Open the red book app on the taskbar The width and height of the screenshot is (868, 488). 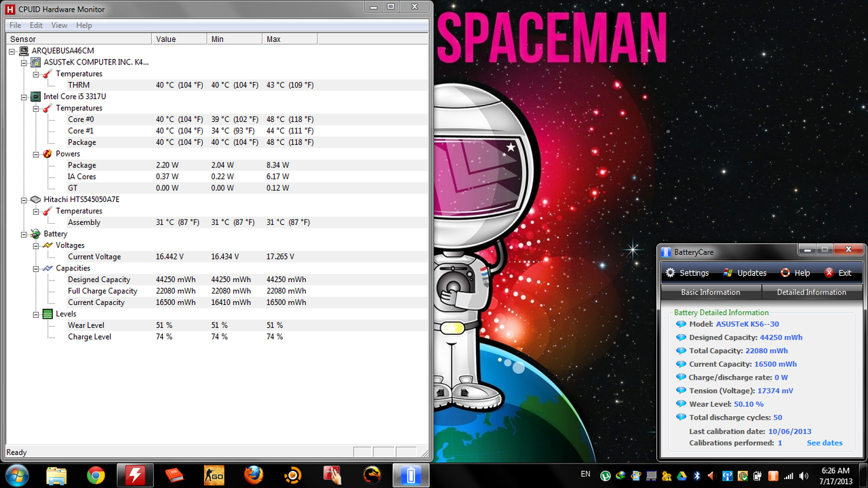coord(174,475)
